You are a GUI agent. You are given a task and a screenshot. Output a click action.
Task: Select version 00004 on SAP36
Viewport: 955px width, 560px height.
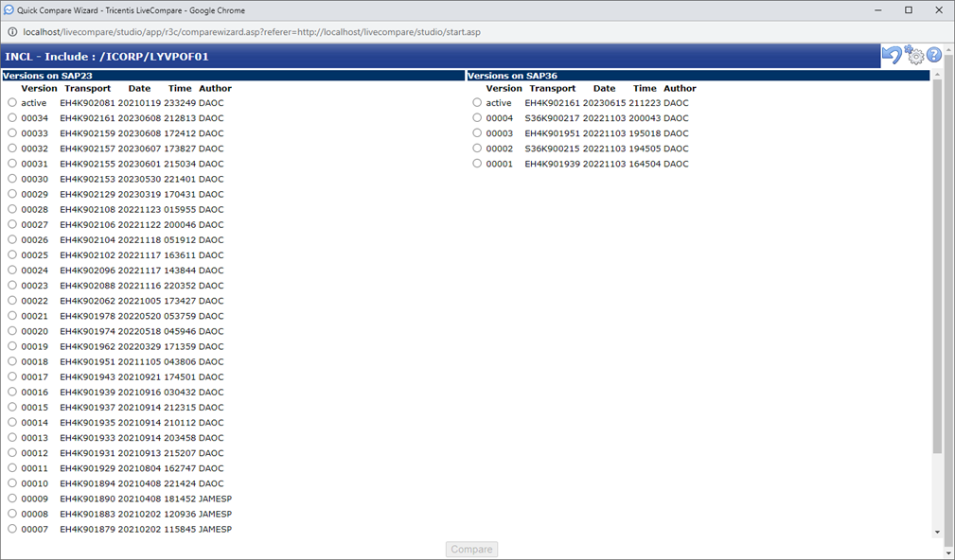click(477, 117)
